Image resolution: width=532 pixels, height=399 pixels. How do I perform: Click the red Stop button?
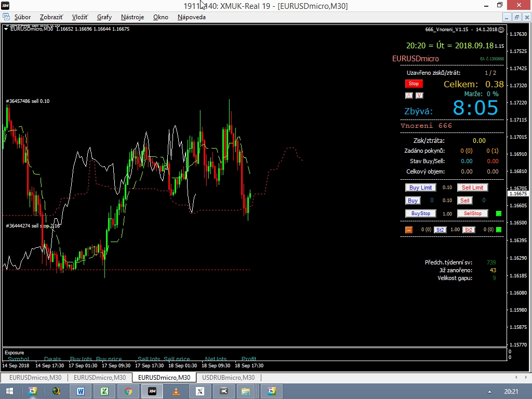(x=414, y=84)
